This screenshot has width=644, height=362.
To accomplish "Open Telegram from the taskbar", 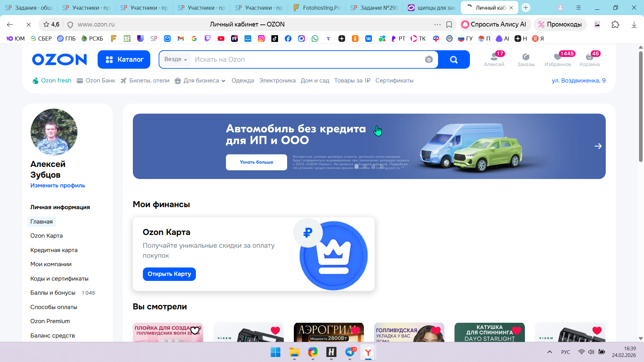I will (350, 352).
